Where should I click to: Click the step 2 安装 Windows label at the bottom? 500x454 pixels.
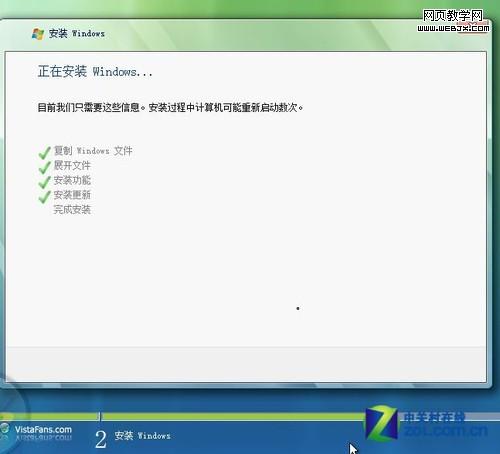(x=142, y=435)
